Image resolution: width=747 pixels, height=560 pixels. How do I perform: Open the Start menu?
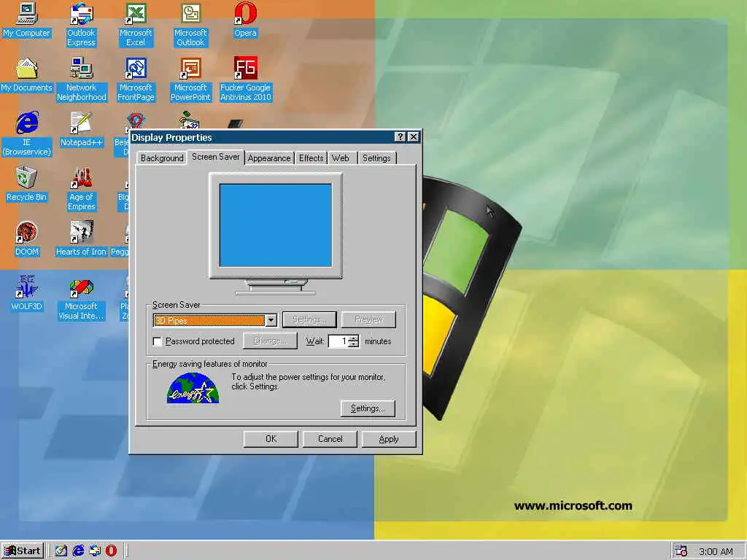23,551
